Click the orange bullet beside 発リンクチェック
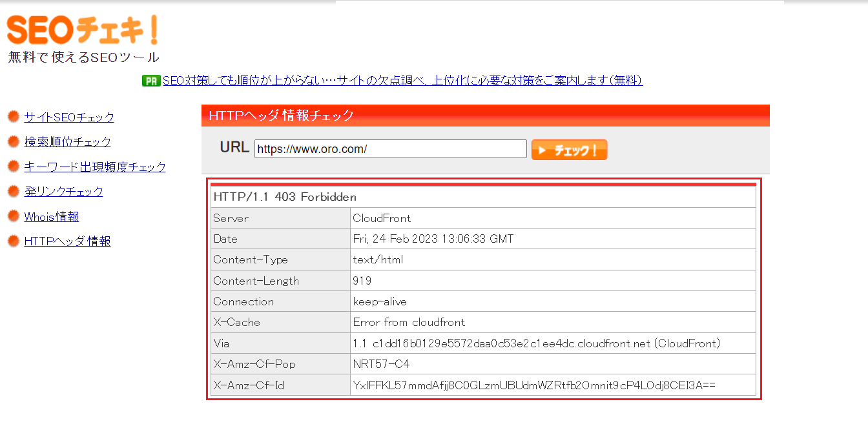This screenshot has height=437, width=868. [13, 191]
